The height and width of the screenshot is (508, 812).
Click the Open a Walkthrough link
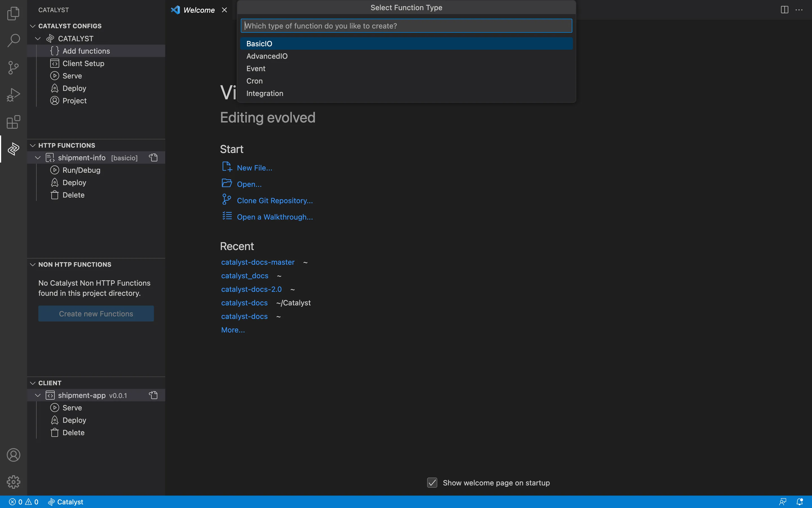click(275, 217)
